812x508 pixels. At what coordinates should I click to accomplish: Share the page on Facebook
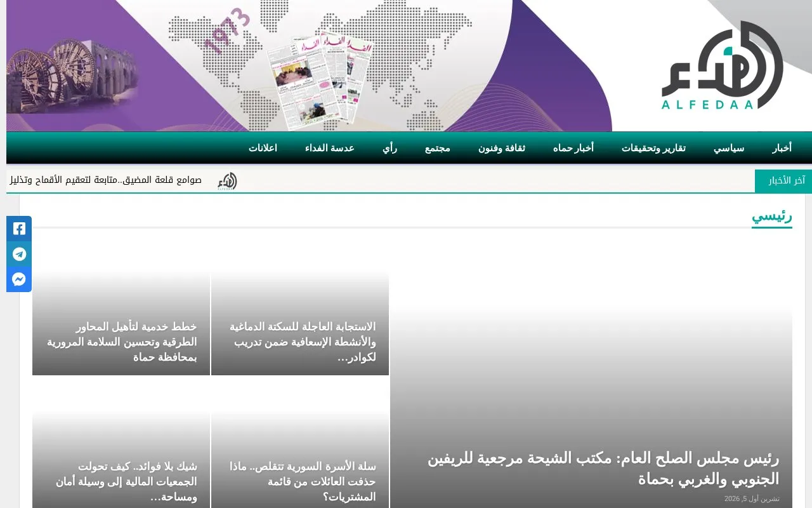[x=19, y=229]
